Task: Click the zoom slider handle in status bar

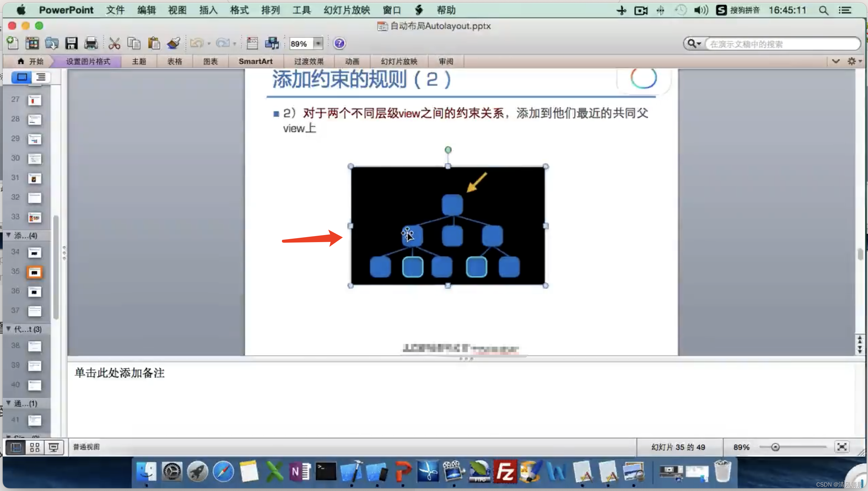Action: (775, 447)
